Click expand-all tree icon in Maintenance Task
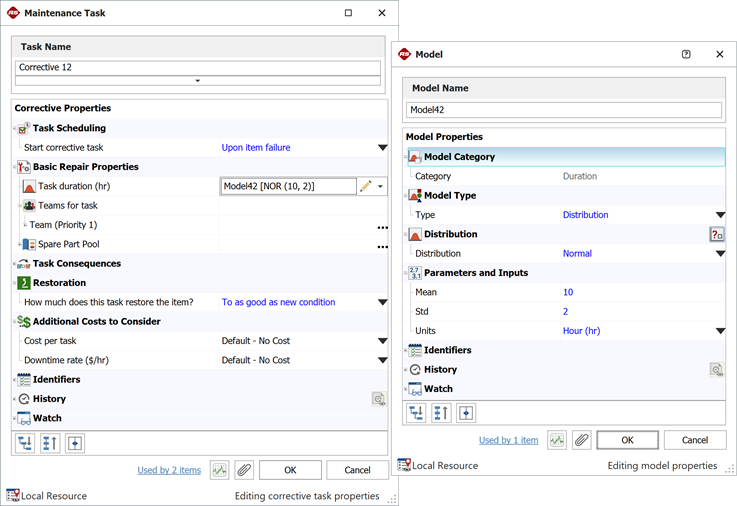 coord(25,443)
